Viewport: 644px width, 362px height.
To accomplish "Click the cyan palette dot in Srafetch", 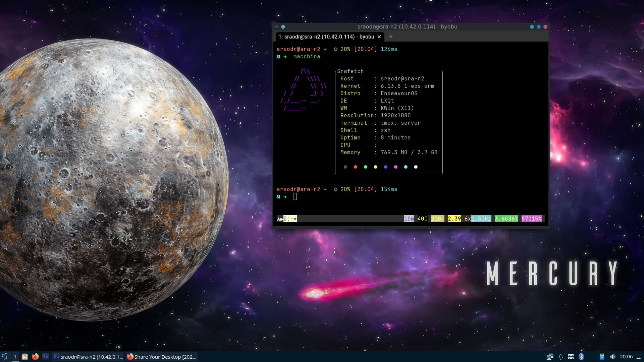I will tap(406, 167).
